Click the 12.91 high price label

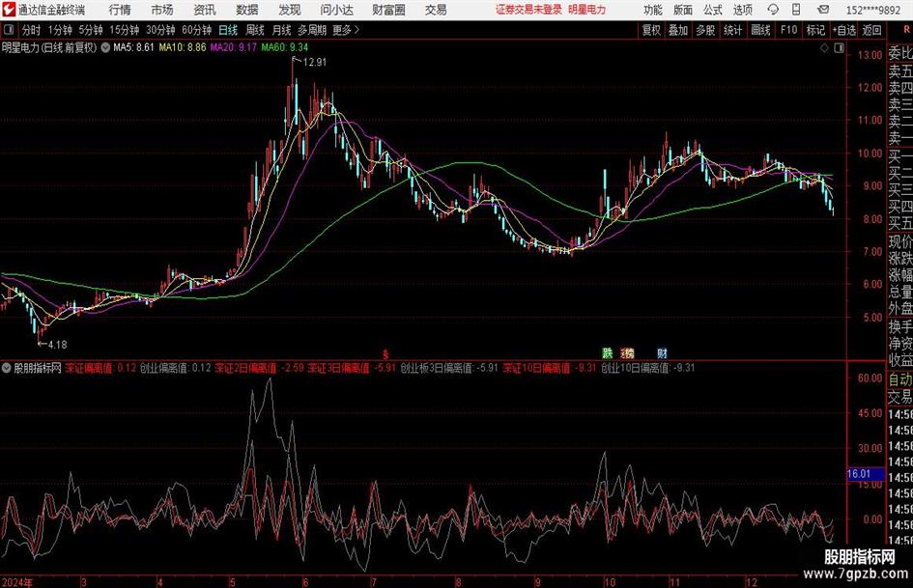click(315, 62)
